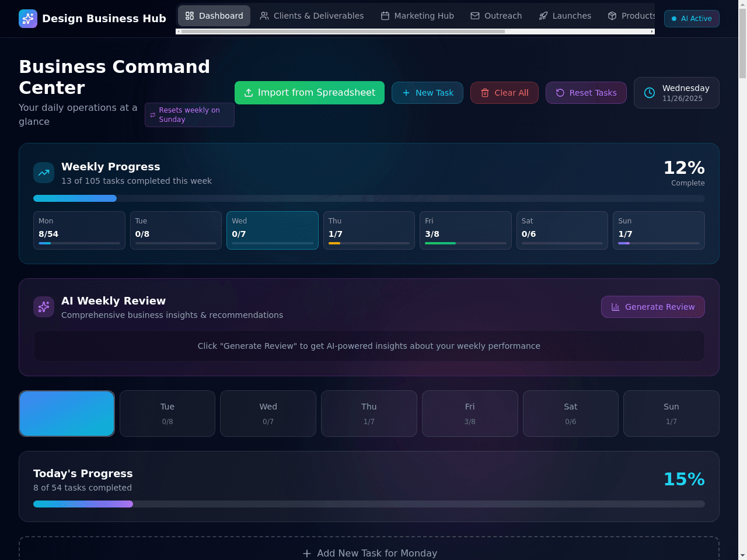Switch to the Sat 0/6 day tab
This screenshot has width=747, height=560.
click(571, 414)
